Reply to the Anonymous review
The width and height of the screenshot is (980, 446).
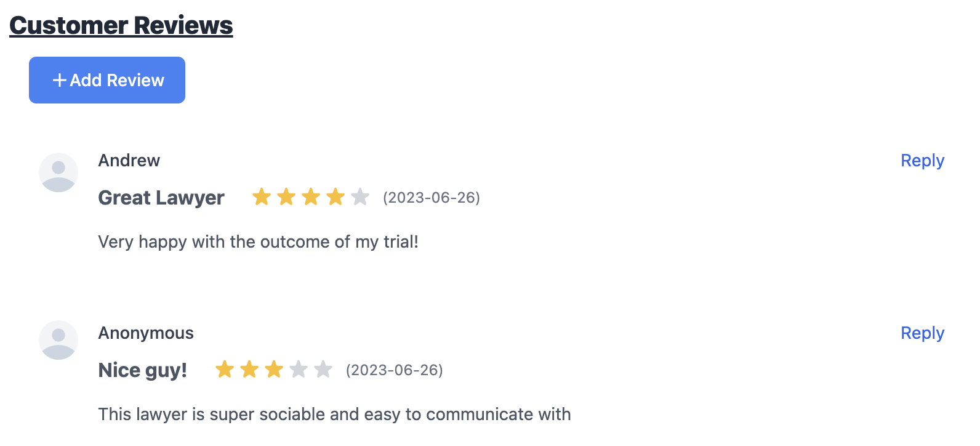click(922, 333)
